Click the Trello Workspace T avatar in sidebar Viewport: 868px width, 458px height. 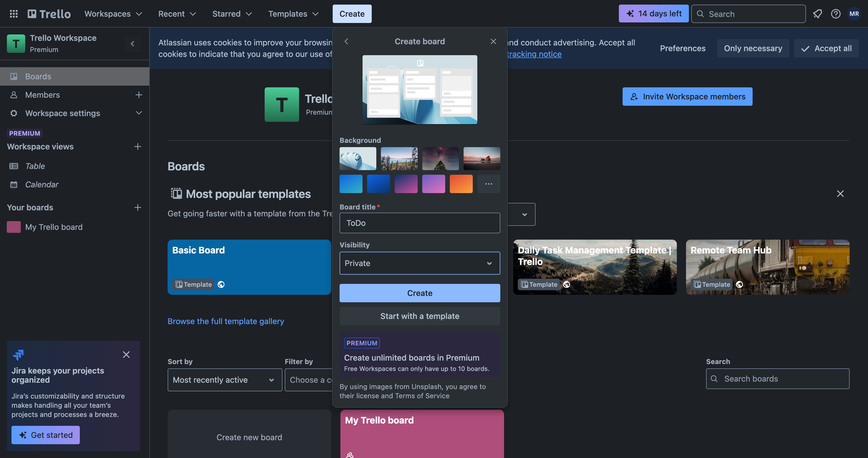pos(16,43)
